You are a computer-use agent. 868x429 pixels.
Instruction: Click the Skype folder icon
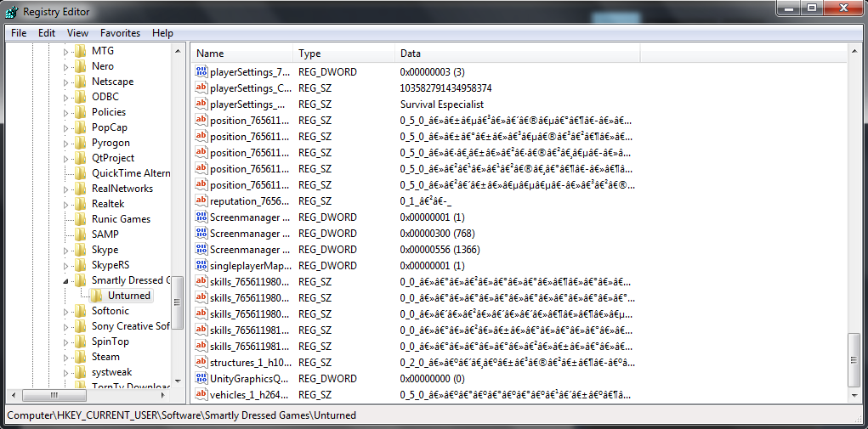coord(80,250)
